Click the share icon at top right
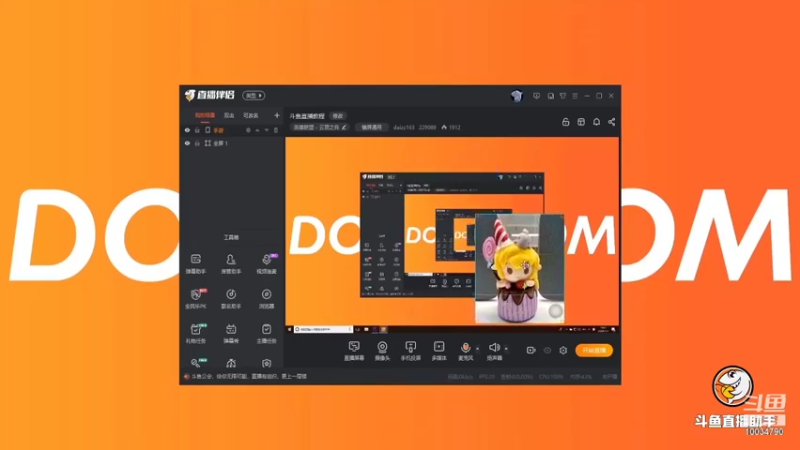Viewport: 800px width, 450px height. [611, 122]
